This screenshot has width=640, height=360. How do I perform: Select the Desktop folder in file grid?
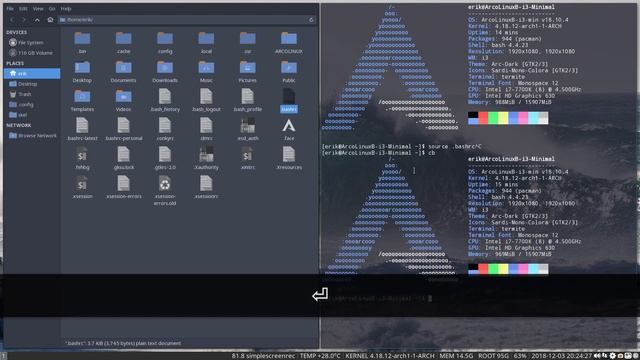pos(82,68)
